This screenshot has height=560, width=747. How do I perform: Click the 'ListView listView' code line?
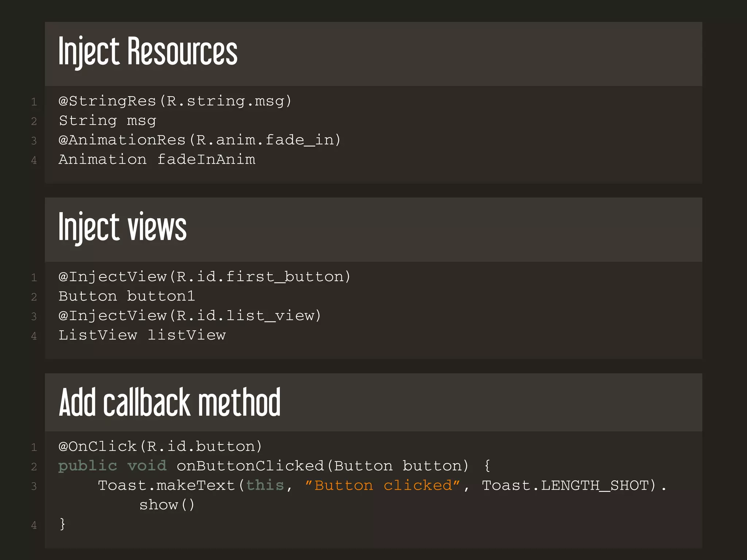tap(142, 335)
